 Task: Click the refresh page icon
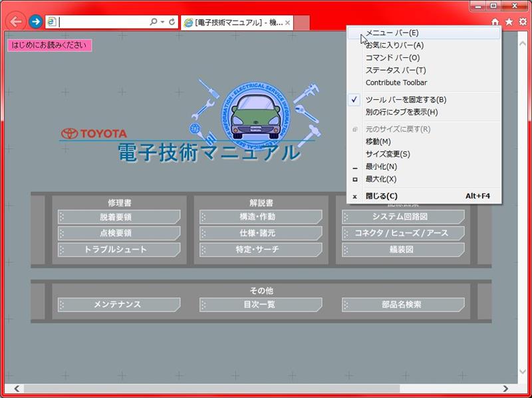point(172,22)
